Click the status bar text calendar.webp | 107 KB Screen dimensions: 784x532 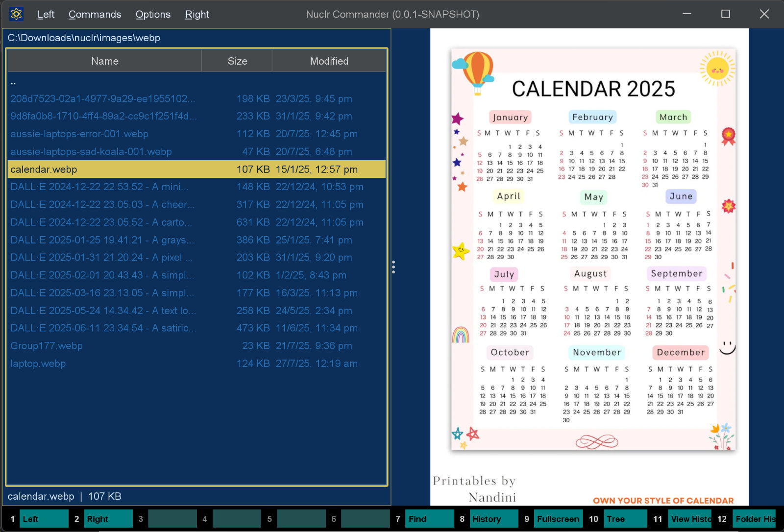(64, 496)
